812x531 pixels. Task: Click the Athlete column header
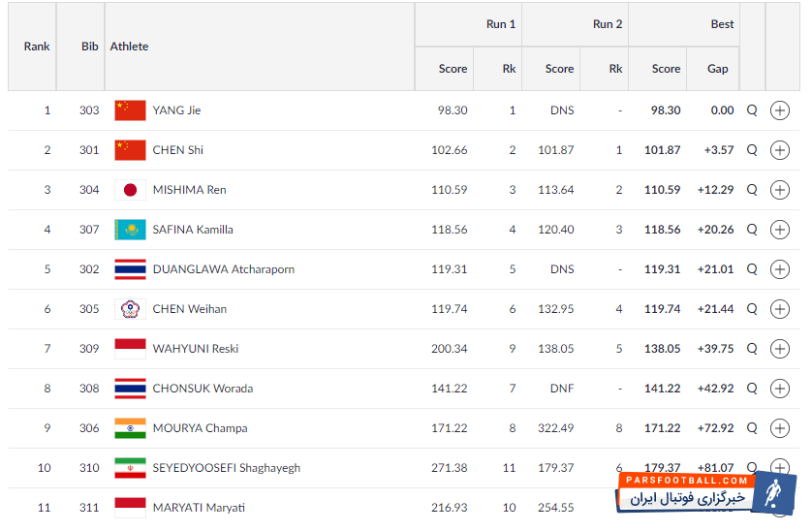point(129,47)
